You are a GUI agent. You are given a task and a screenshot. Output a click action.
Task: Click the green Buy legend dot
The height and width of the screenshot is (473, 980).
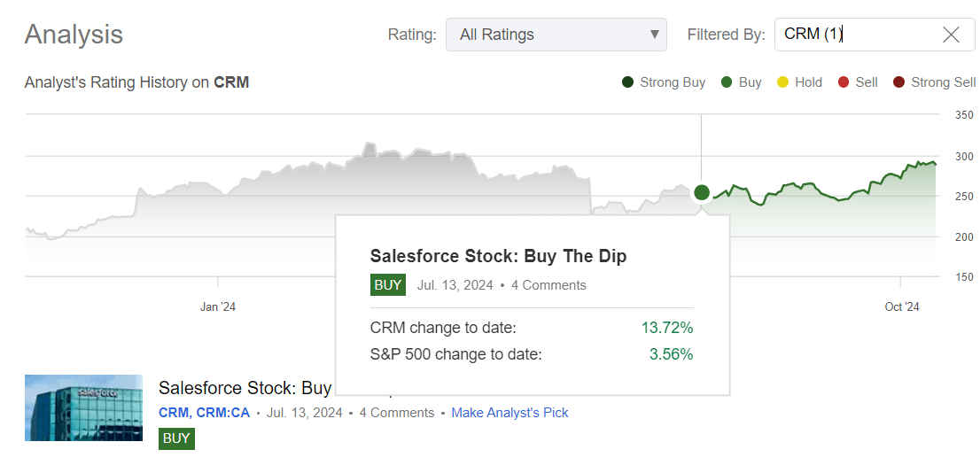pyautogui.click(x=726, y=82)
